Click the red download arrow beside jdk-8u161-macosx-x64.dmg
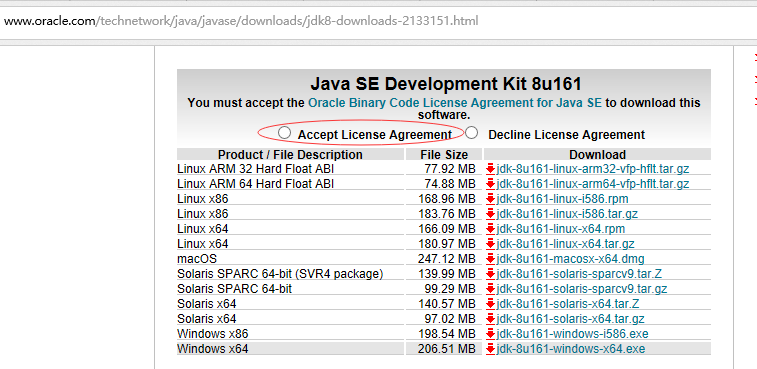 (491, 259)
